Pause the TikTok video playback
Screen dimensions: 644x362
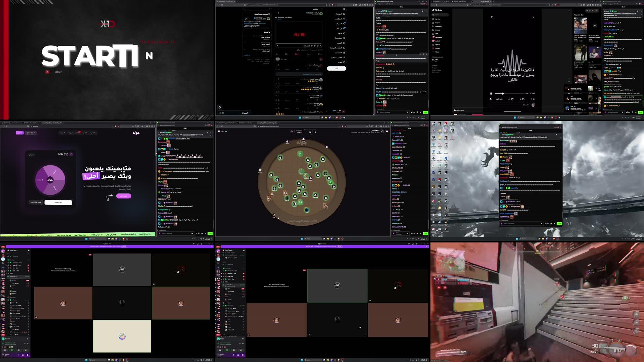coord(491,94)
